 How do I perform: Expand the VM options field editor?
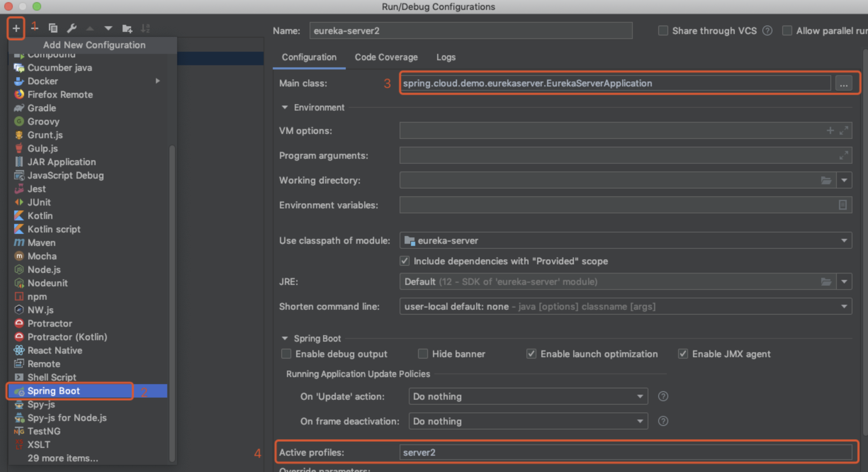(x=844, y=130)
